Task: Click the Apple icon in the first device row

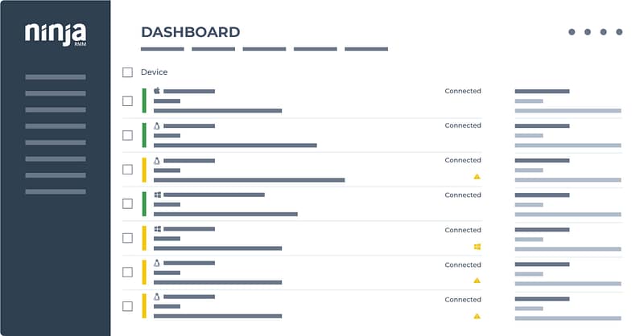Action: click(x=157, y=92)
